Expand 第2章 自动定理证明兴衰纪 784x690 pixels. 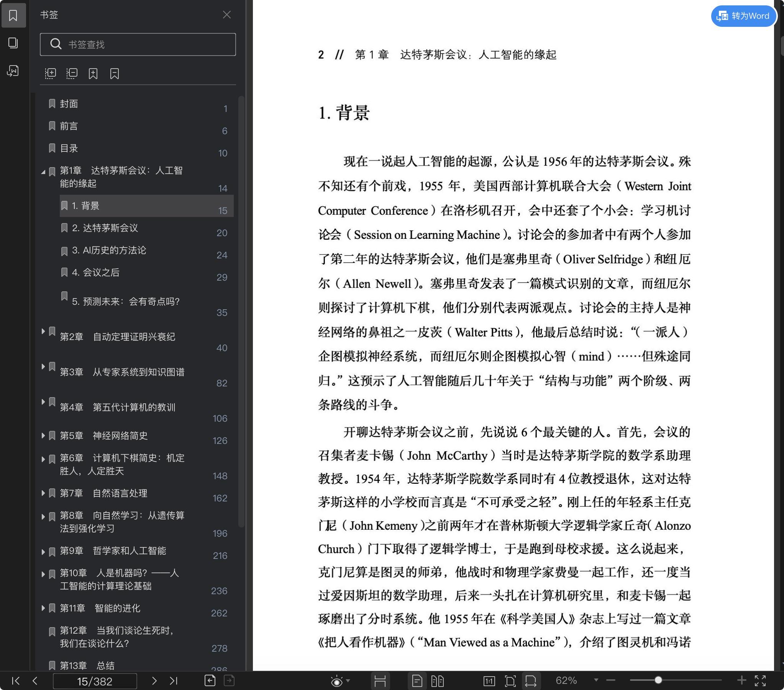[x=43, y=331]
